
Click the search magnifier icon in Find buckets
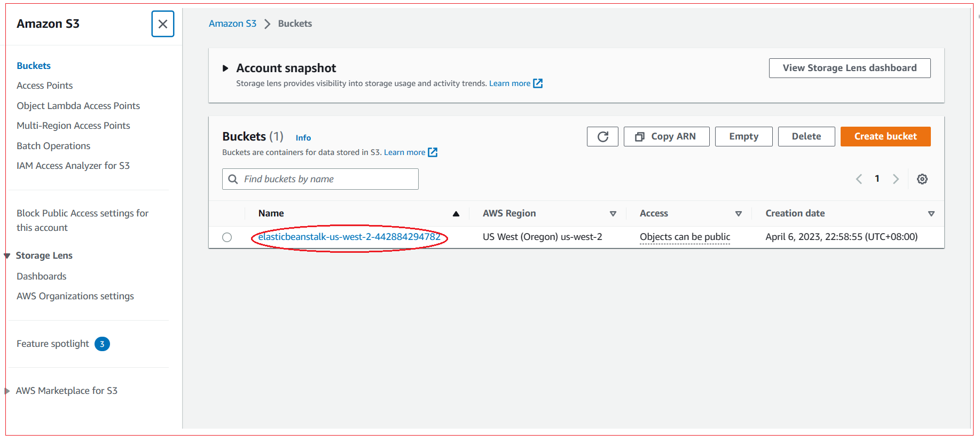[x=233, y=179]
